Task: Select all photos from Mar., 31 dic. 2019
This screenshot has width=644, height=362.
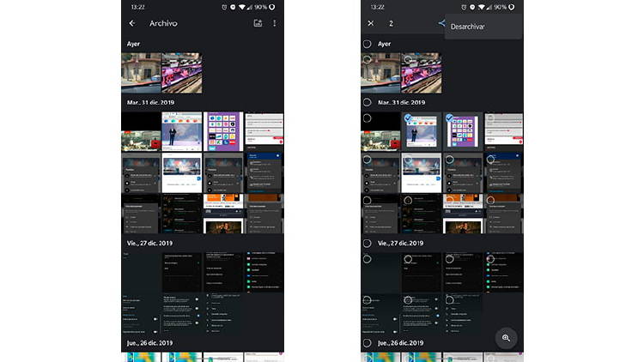Action: point(367,101)
